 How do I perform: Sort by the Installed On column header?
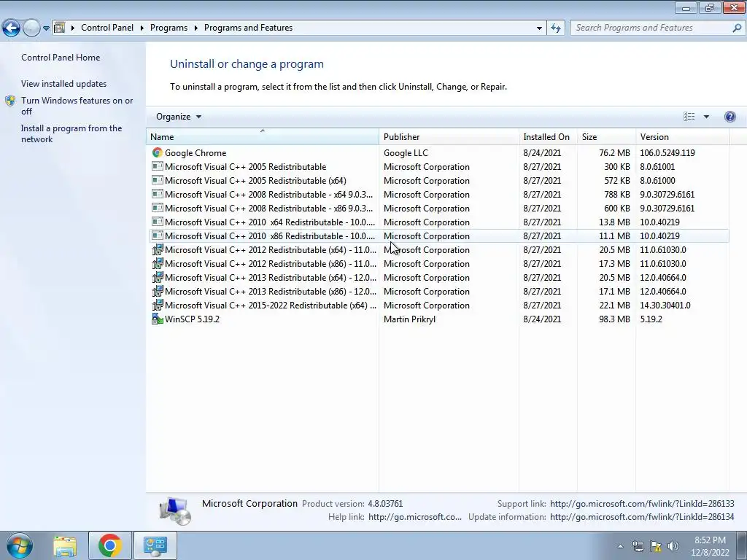click(x=548, y=136)
